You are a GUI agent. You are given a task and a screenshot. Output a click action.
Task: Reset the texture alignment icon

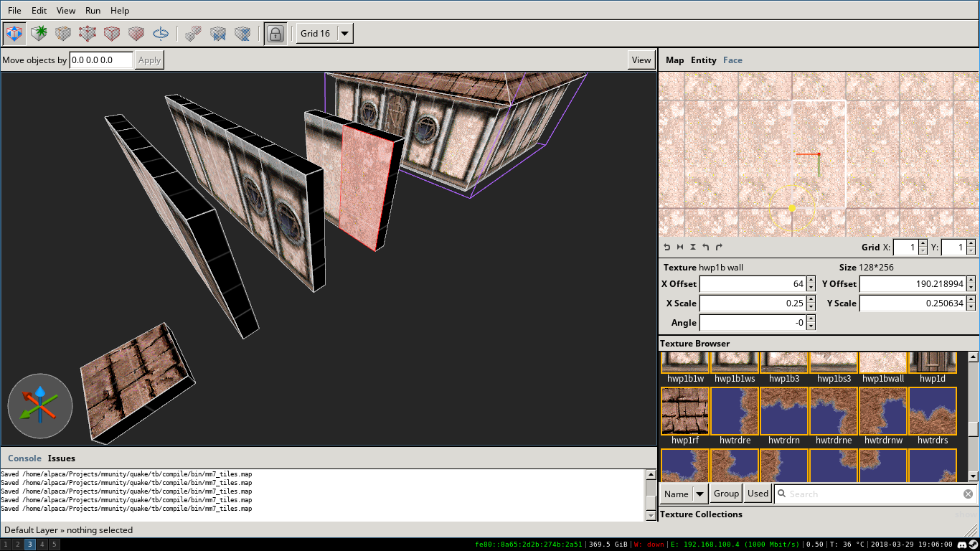666,247
